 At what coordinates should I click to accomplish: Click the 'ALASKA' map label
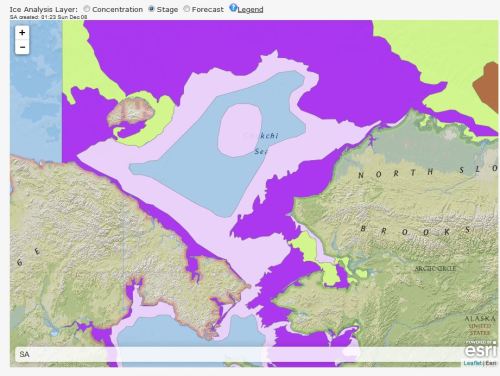point(480,319)
